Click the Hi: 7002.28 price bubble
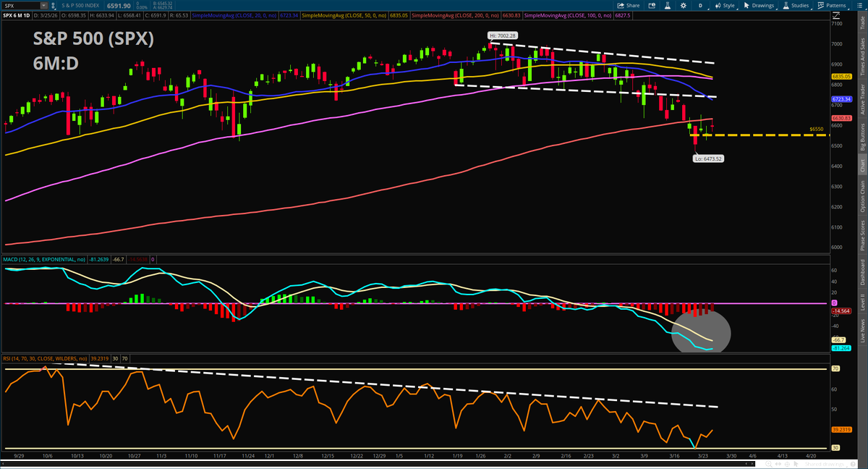The width and height of the screenshot is (868, 469). point(503,35)
